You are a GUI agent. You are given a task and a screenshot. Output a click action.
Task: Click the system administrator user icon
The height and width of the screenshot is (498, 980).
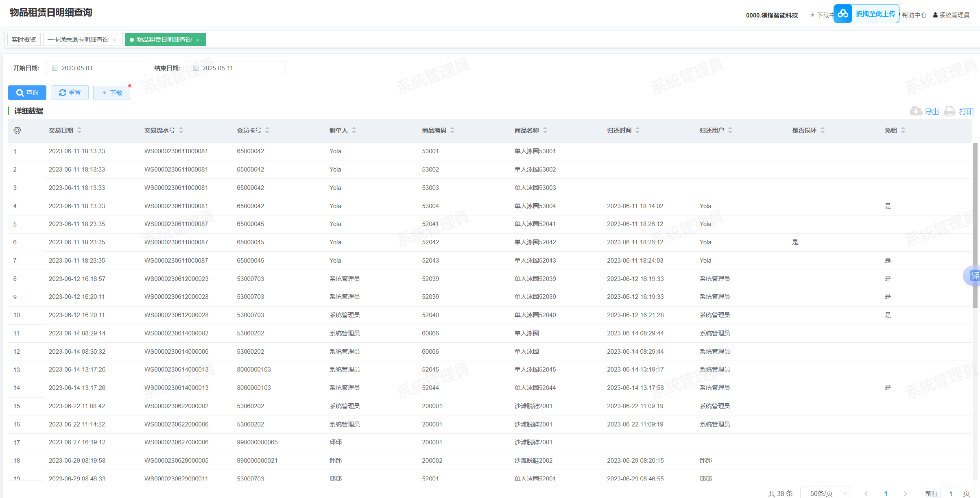tap(935, 15)
